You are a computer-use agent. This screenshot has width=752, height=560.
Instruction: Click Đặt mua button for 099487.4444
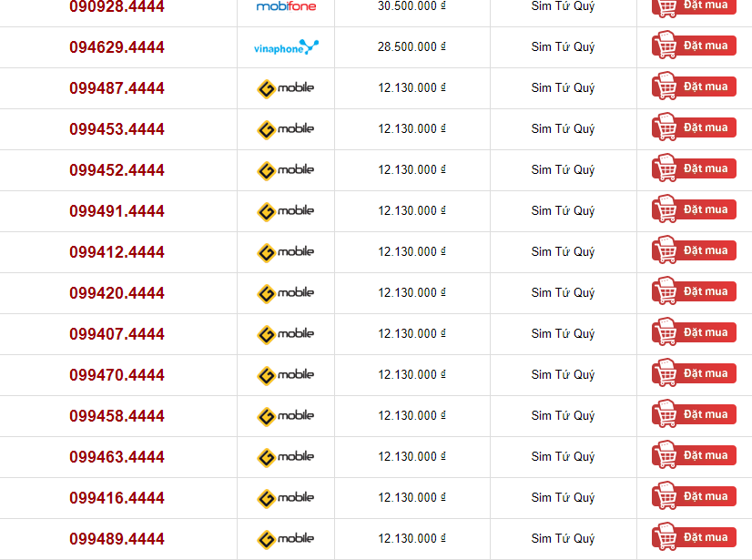tap(694, 87)
